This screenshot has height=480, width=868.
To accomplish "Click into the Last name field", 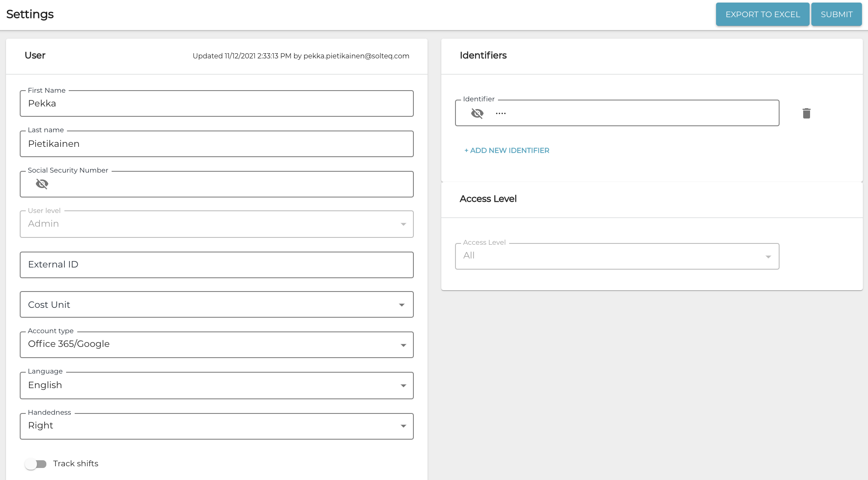I will (x=216, y=144).
